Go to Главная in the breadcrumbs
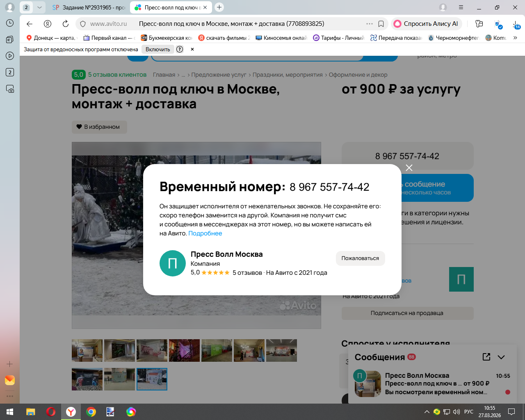This screenshot has width=525, height=420. pos(164,75)
